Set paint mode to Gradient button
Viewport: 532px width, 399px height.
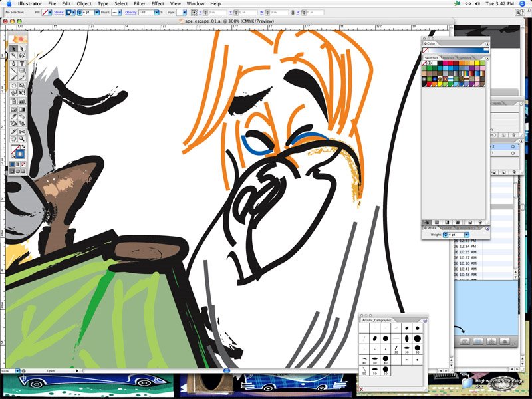[x=18, y=164]
